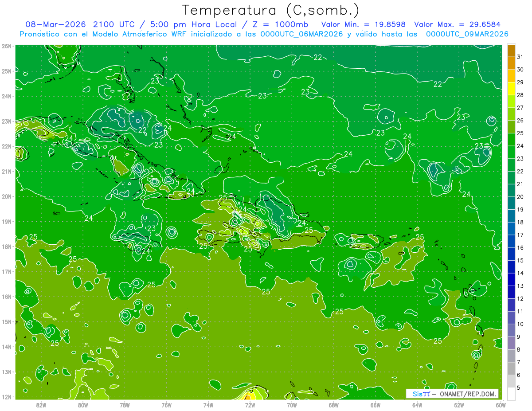Pick the white legend swatch below 5
The image size is (532, 411).
(x=512, y=394)
